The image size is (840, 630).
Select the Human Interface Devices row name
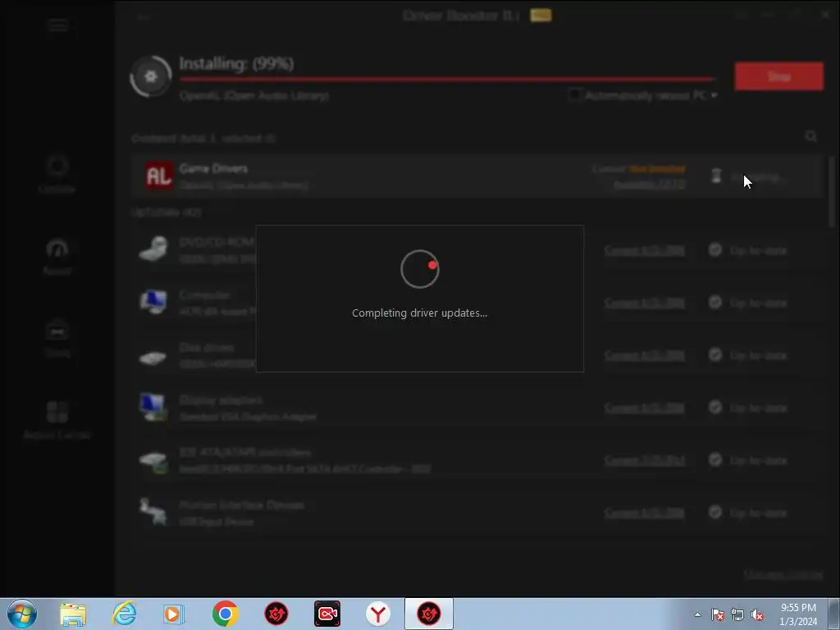click(242, 504)
